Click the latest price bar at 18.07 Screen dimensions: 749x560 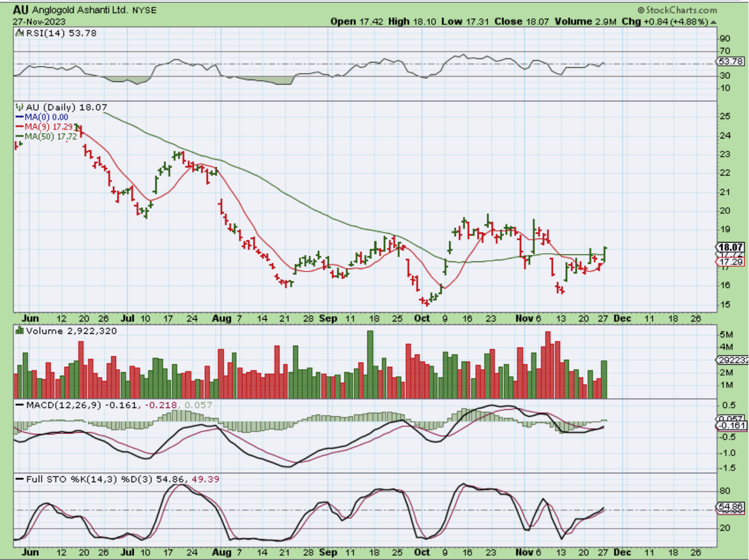click(x=605, y=253)
